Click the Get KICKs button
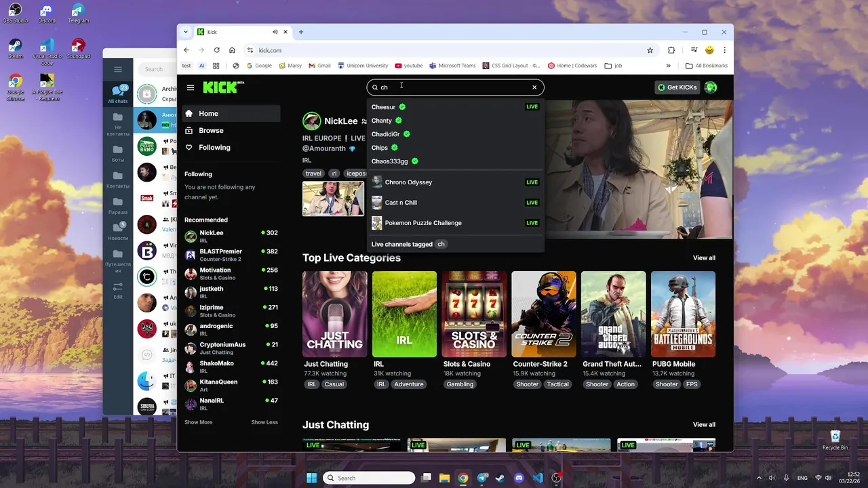The image size is (868, 488). click(677, 87)
